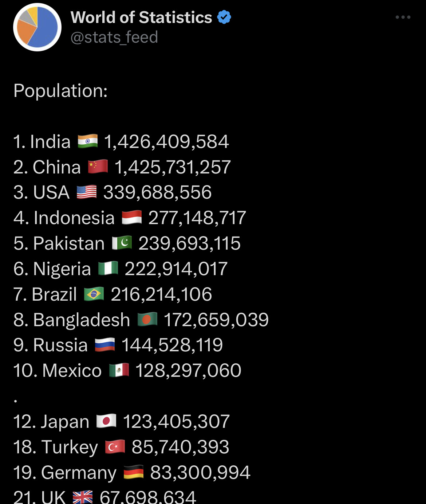426x504 pixels.
Task: Click the blue verified badge icon
Action: [x=224, y=17]
